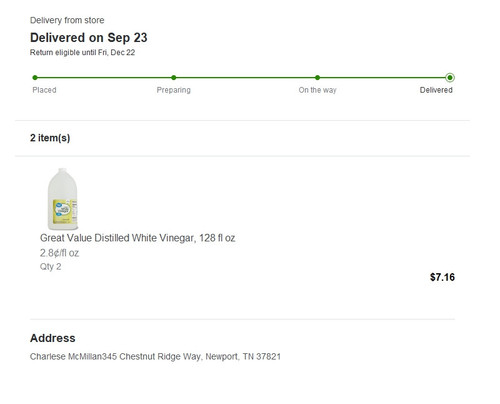Click the 2.8¢/fl oz unit price
This screenshot has height=404, width=500.
pos(59,253)
